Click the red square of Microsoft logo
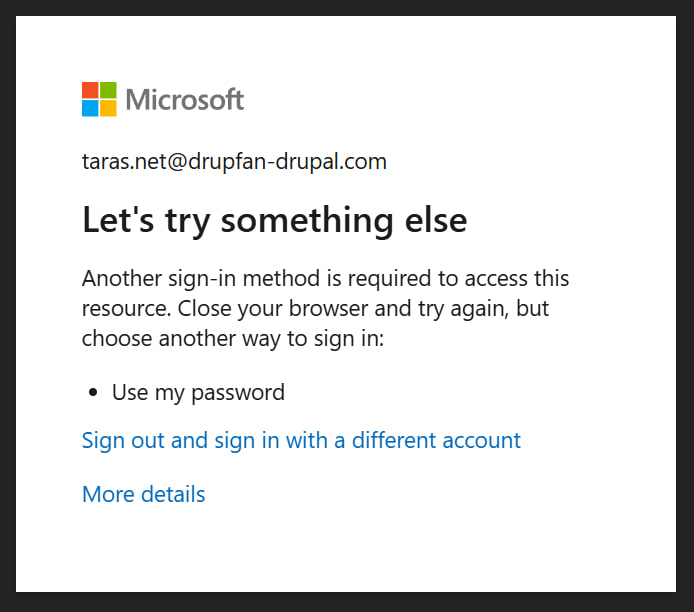The image size is (694, 612). [x=90, y=90]
